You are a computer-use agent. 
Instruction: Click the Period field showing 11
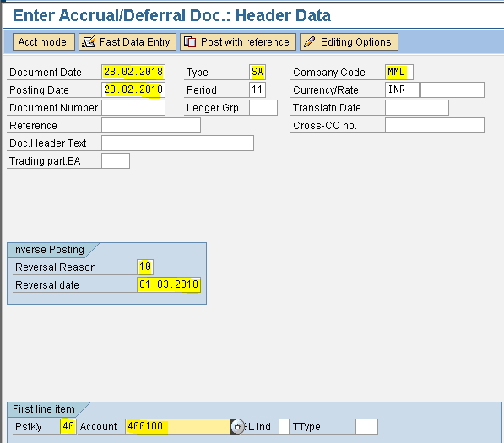point(257,89)
